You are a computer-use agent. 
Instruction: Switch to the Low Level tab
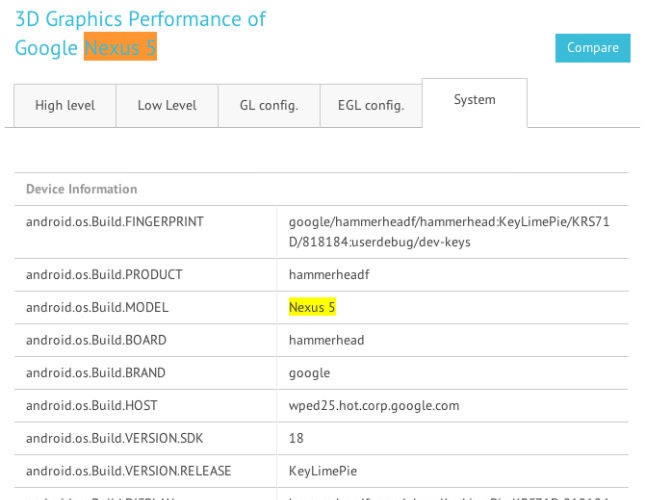pos(167,105)
